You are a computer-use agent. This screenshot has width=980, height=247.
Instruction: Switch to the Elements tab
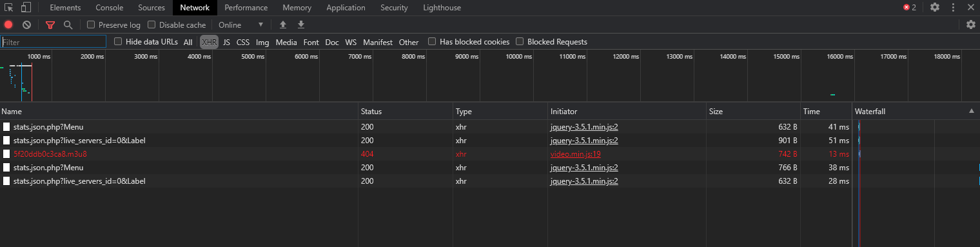[65, 8]
